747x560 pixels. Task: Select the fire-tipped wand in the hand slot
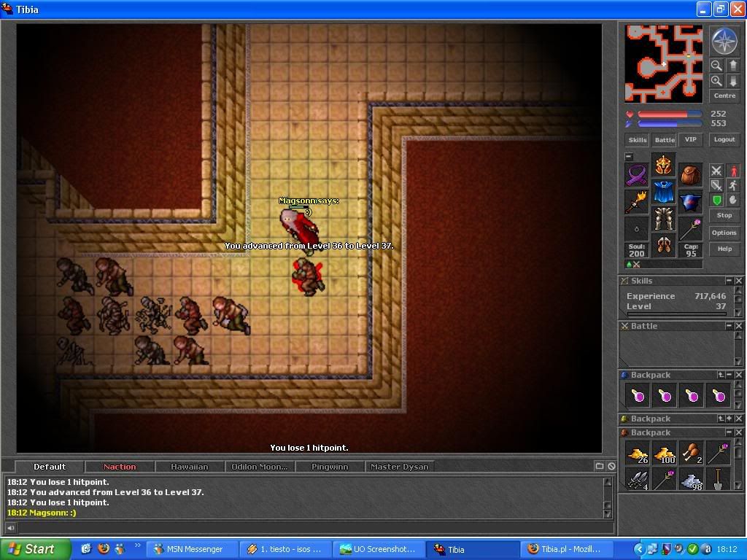click(x=636, y=201)
